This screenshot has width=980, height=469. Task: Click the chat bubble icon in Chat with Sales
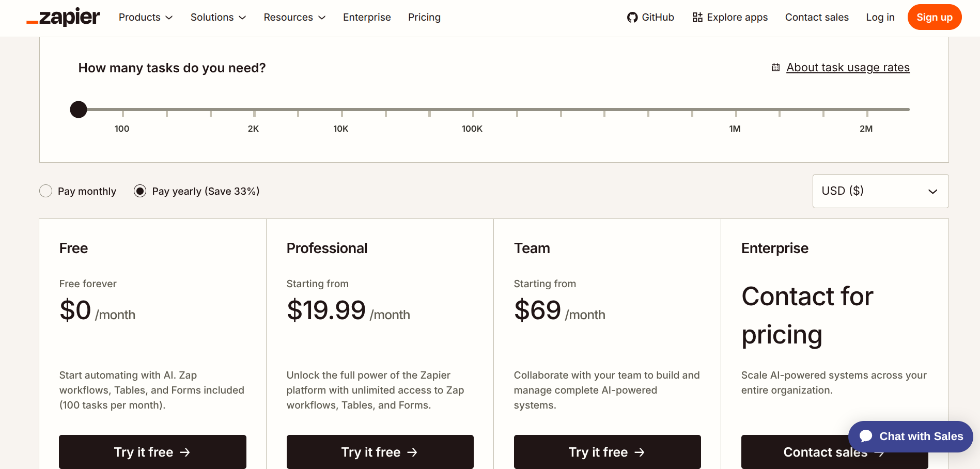[866, 436]
